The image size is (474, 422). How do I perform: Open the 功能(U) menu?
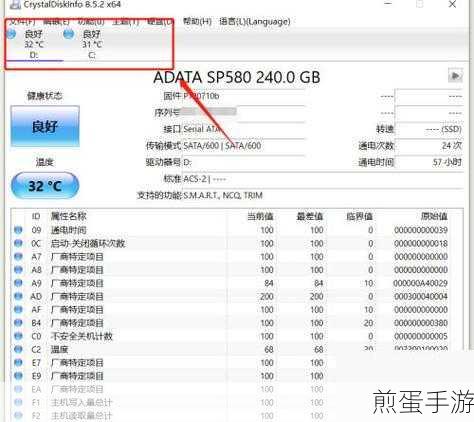click(x=91, y=22)
